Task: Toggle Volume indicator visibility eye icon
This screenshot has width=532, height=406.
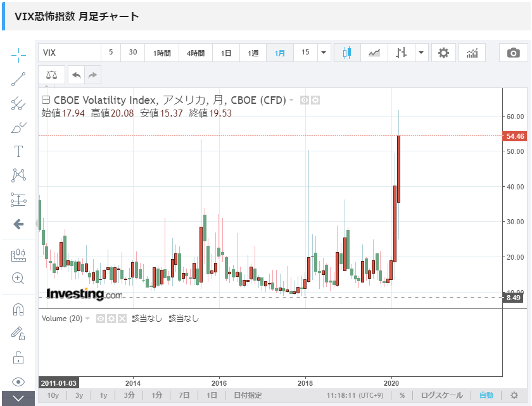Action: click(101, 319)
